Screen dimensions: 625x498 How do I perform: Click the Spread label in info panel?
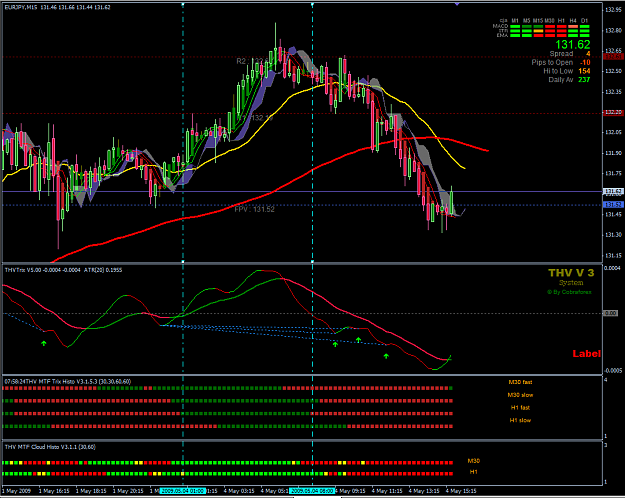[561, 54]
